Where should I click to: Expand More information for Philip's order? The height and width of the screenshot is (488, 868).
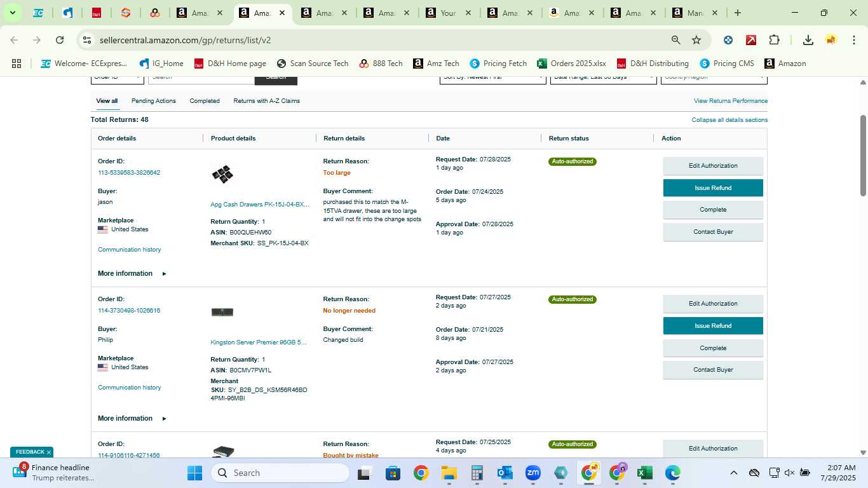[132, 418]
